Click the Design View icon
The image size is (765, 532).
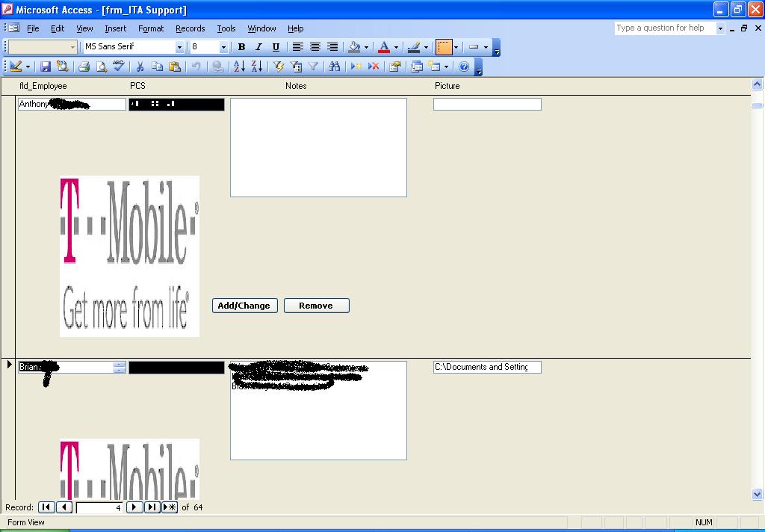click(16, 66)
